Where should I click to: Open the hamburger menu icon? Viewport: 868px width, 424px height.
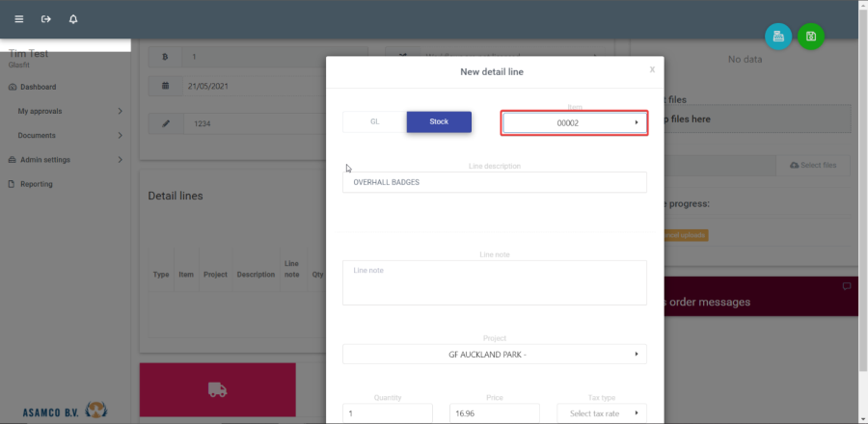click(x=18, y=19)
